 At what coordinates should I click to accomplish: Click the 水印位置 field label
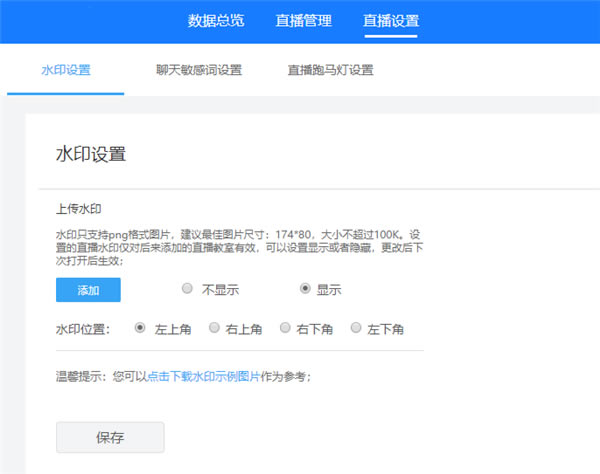coord(89,328)
